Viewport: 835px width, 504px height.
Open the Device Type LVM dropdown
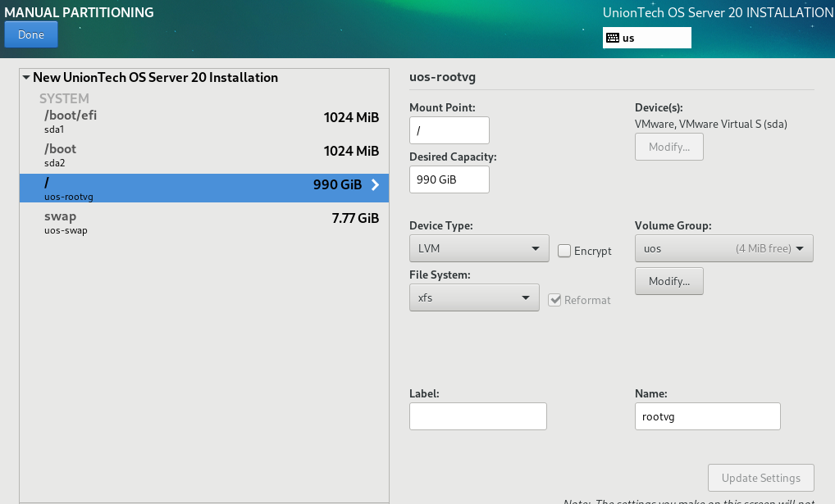[479, 248]
